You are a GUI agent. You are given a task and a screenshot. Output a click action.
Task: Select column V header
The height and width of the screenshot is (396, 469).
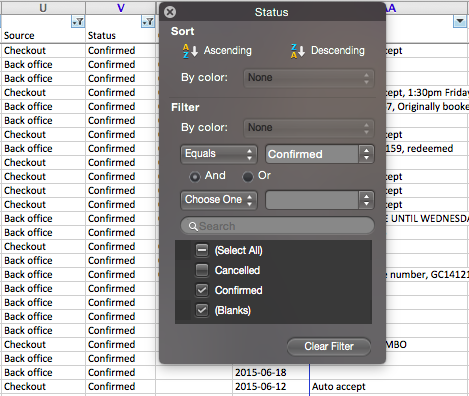coord(121,7)
